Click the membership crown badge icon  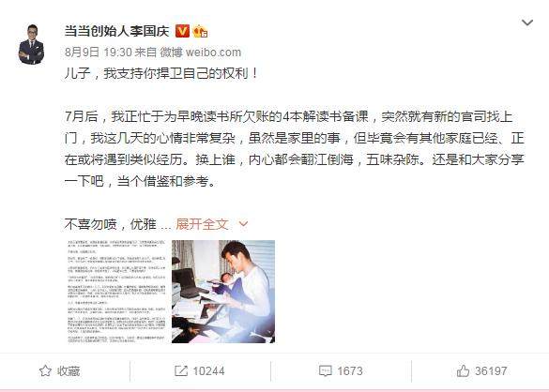(200, 32)
